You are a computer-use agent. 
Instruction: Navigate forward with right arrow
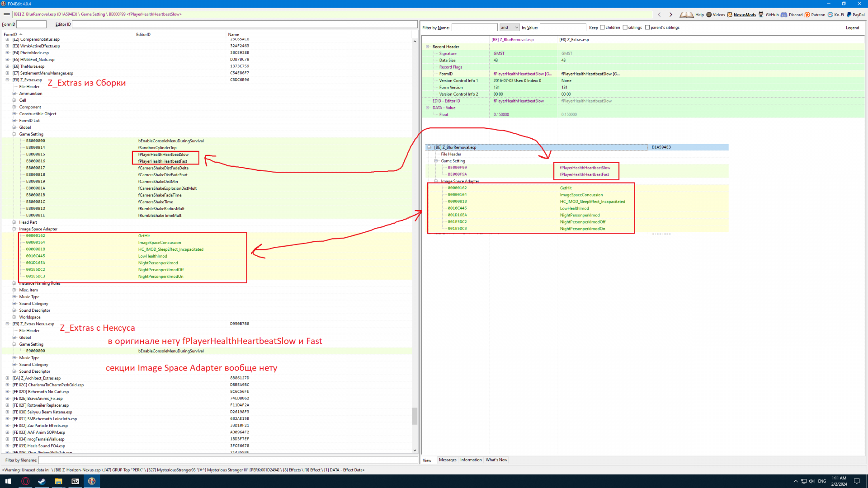[x=671, y=14]
